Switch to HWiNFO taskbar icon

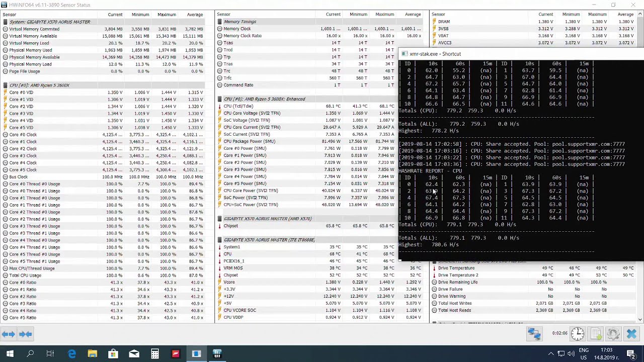coord(217,354)
